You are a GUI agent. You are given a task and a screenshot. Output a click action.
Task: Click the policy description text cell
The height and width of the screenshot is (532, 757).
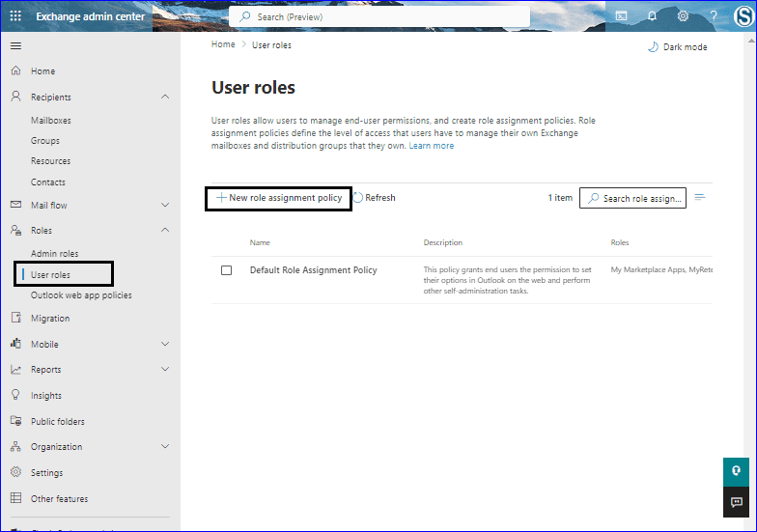click(x=508, y=280)
